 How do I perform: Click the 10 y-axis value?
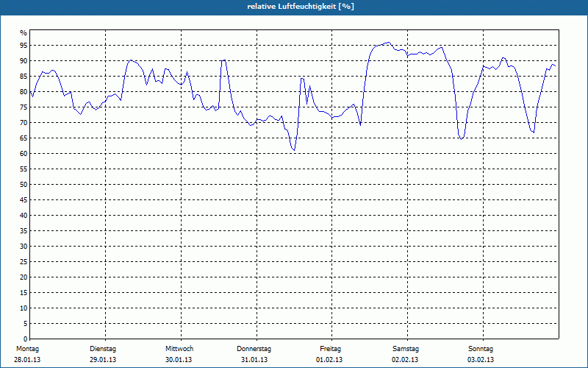(x=24, y=308)
